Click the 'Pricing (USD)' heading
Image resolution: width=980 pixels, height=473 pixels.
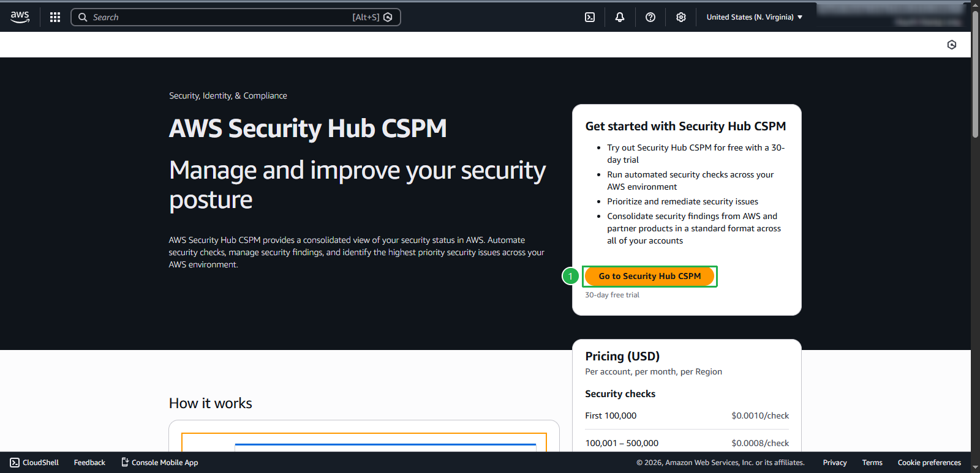[x=622, y=356]
